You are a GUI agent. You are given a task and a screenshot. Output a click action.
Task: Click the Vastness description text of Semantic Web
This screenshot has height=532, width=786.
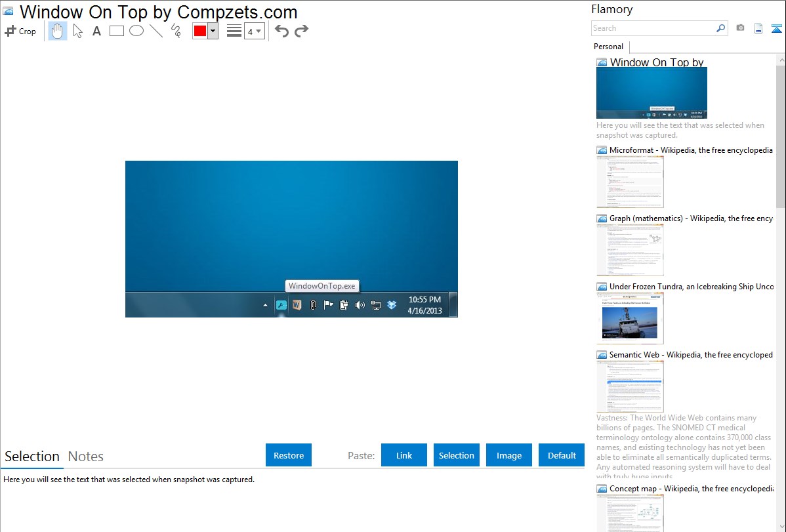point(684,447)
